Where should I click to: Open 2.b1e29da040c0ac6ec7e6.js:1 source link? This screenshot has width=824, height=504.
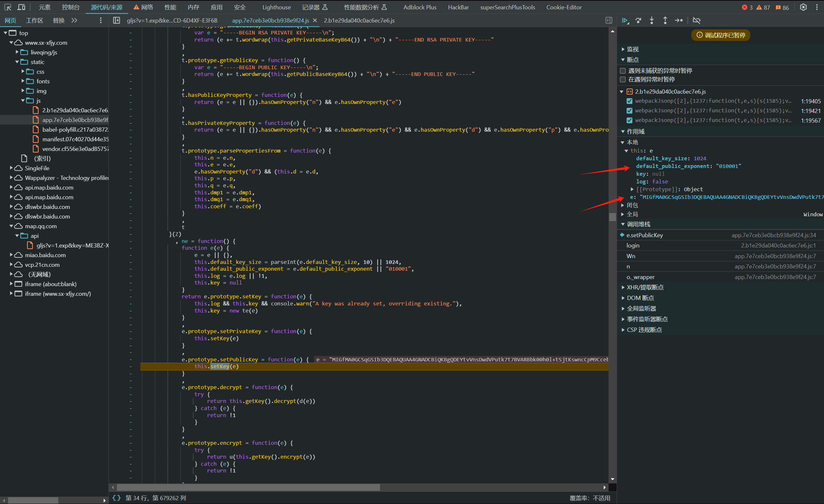778,246
